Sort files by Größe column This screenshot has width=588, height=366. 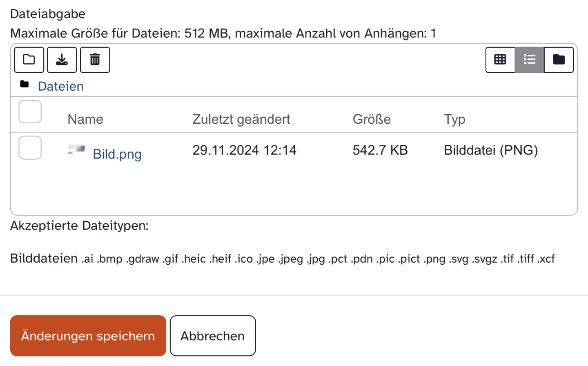click(372, 119)
